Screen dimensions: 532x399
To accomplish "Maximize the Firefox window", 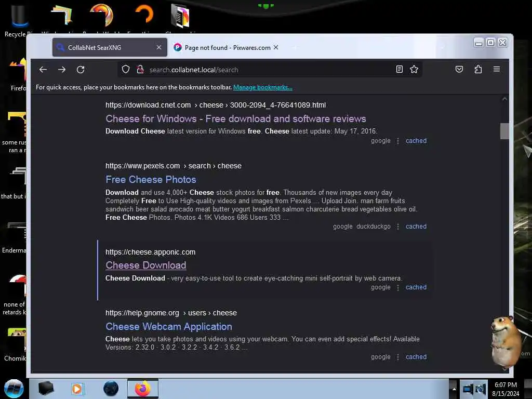I will point(490,43).
